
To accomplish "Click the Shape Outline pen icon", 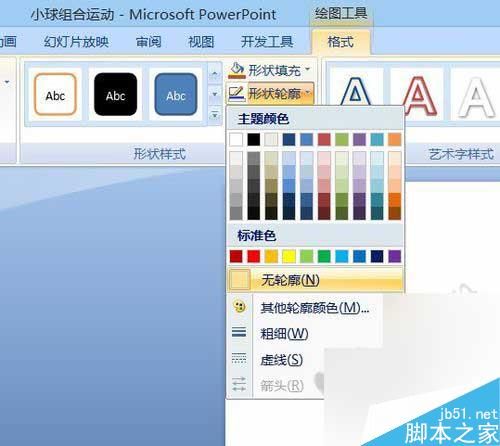I will point(237,93).
